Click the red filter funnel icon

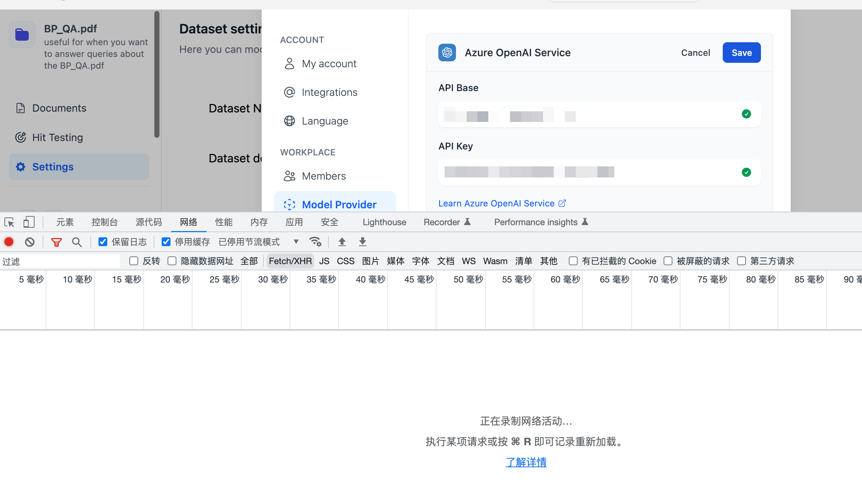pos(56,242)
